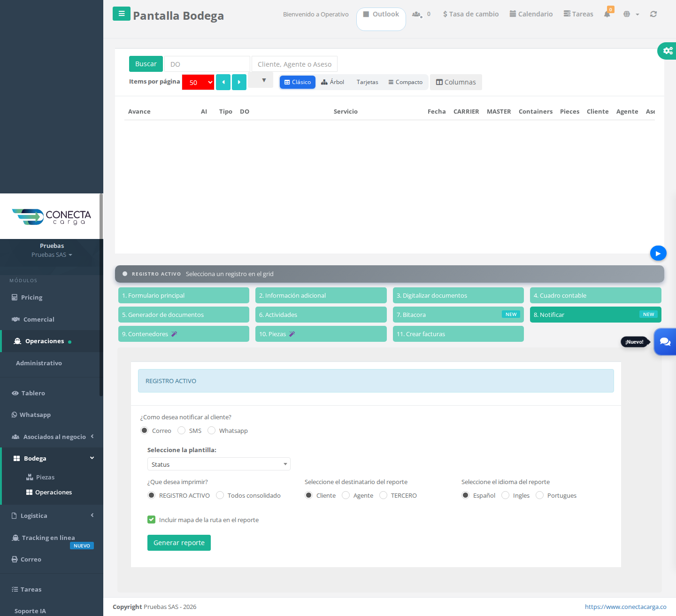Screen dimensions: 676x616
Task: Open the blue chat bubbles widget
Action: tap(665, 341)
